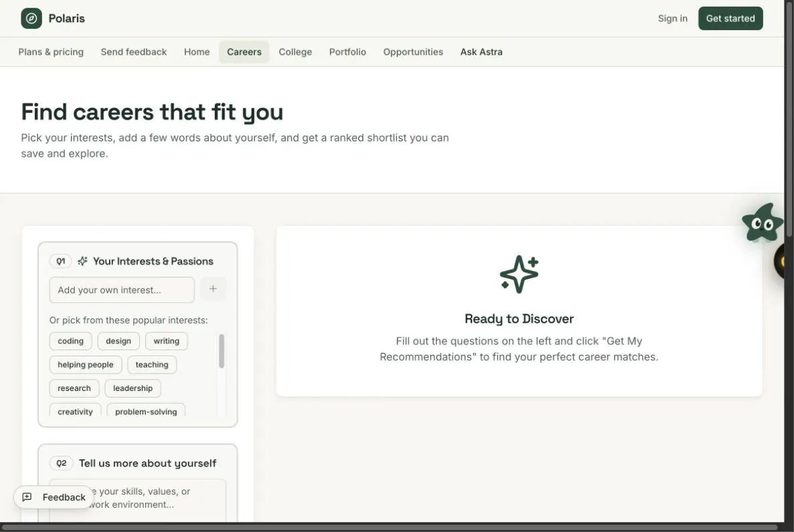Go to Send feedback in navigation
Viewport: 794px width, 532px height.
(134, 51)
